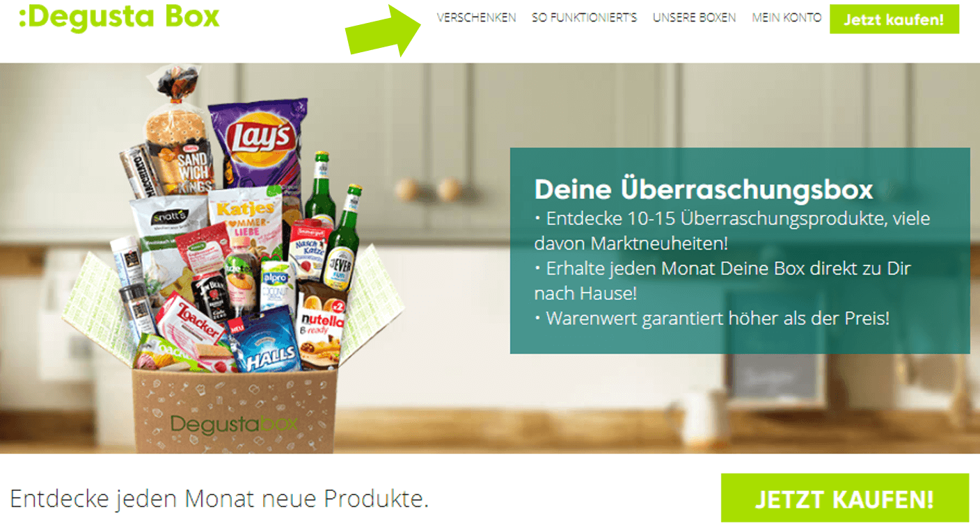Click the Snatt's snack bag
This screenshot has width=980, height=532.
[168, 229]
